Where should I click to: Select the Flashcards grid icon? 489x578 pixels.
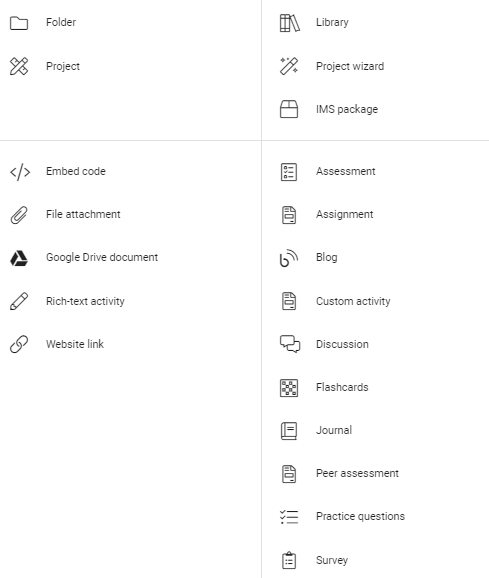[289, 388]
